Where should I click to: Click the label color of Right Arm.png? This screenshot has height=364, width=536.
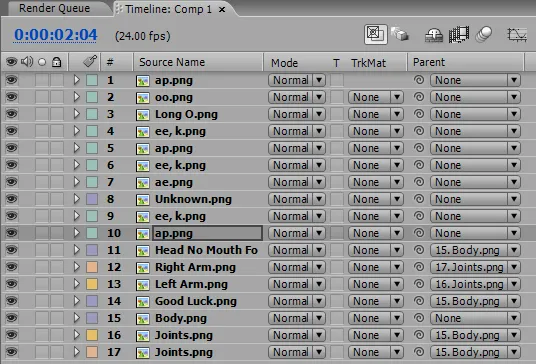click(92, 267)
